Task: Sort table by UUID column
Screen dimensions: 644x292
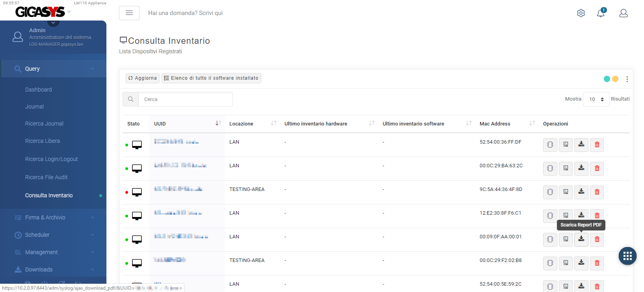Action: click(x=218, y=124)
